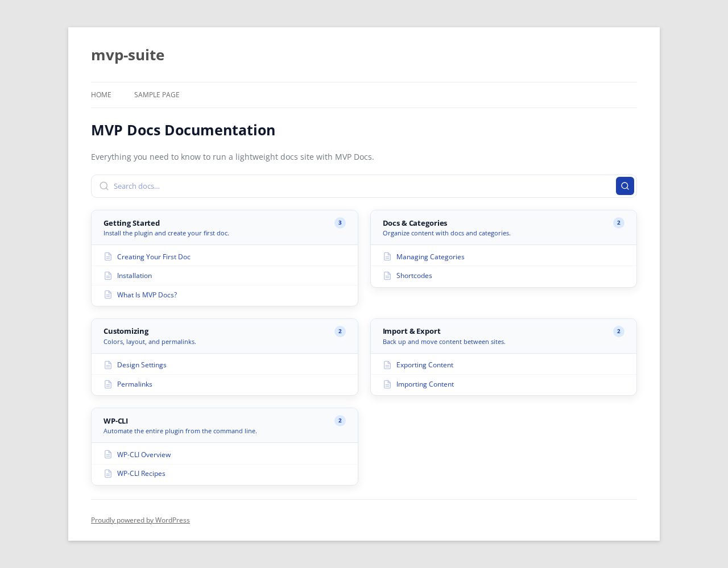This screenshot has height=568, width=728.
Task: Click the count badge on Customizing
Action: [x=340, y=331]
